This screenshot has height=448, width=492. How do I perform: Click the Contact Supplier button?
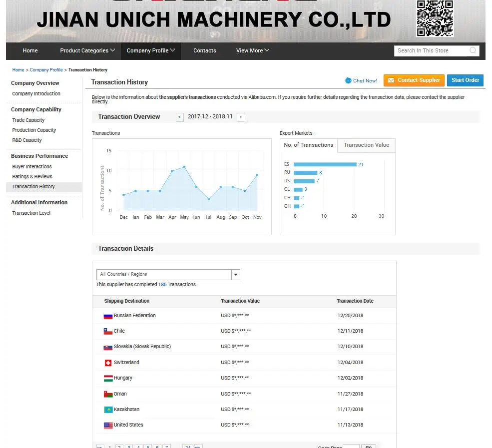pos(414,80)
